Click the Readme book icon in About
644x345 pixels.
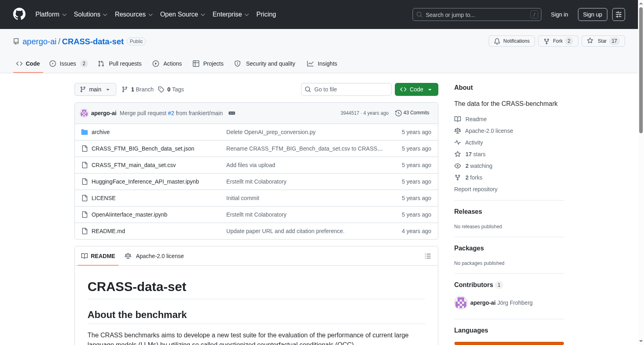point(458,119)
